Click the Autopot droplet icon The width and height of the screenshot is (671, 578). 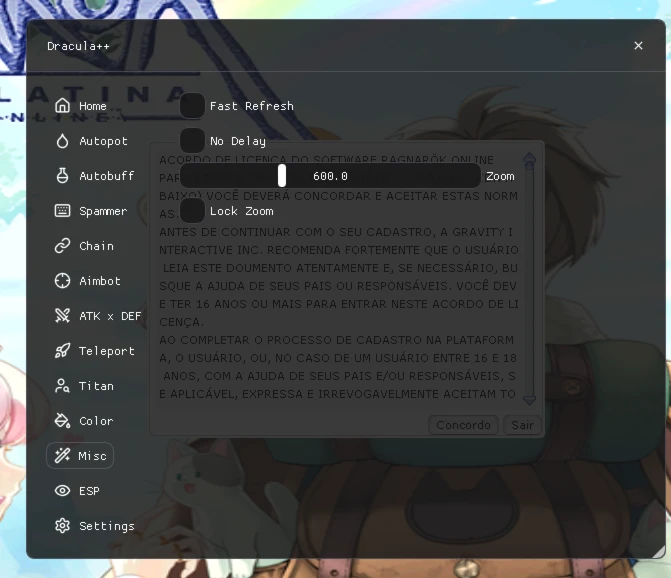pyautogui.click(x=62, y=141)
